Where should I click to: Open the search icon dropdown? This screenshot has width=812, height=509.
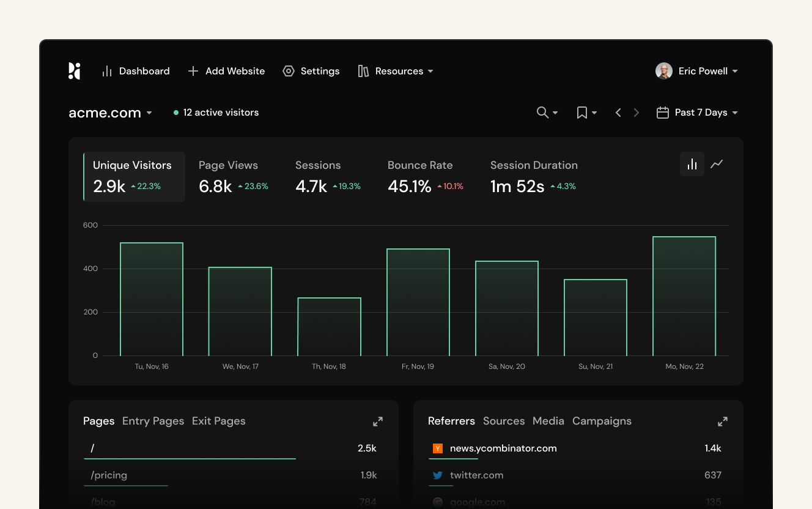[x=547, y=113]
